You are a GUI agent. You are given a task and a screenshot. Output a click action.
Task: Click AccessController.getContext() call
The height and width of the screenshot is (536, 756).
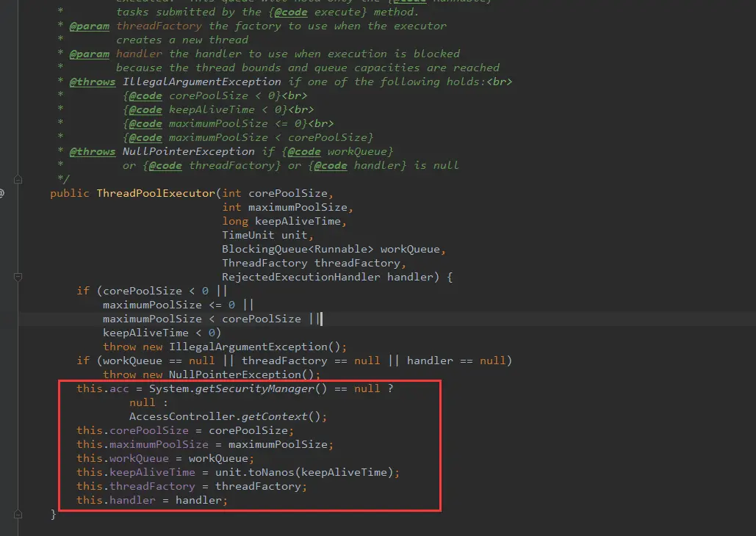pos(225,417)
